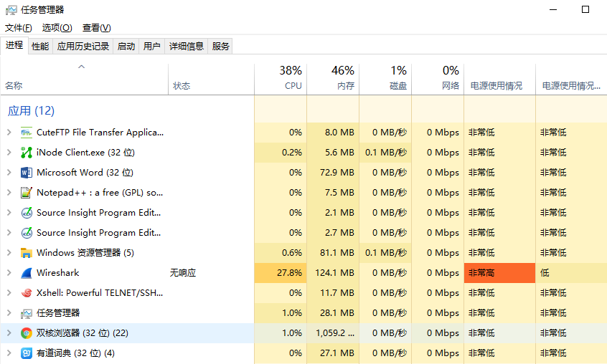Sort processes by CPU column header
Viewport: 607px width, 364px height.
[x=281, y=80]
